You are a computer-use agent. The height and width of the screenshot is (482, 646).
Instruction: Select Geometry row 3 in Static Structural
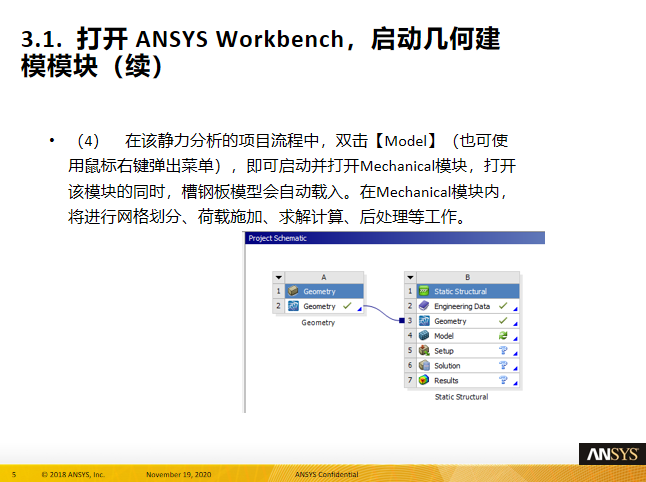click(460, 321)
